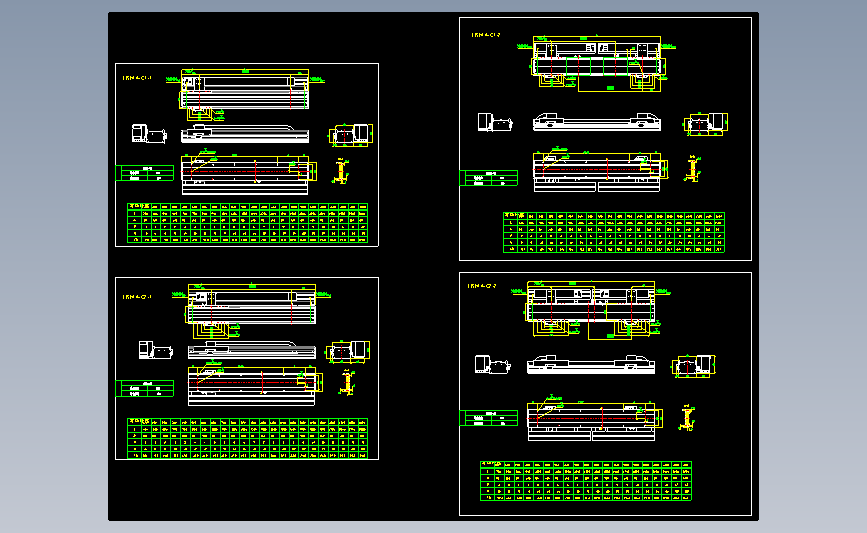The image size is (867, 533).
Task: Pick yellow-boxed right end view, upper-left sheet
Action: [352, 135]
